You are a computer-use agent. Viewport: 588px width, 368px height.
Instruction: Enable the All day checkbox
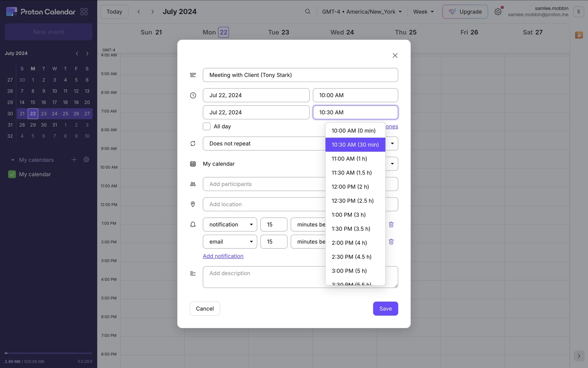(207, 126)
